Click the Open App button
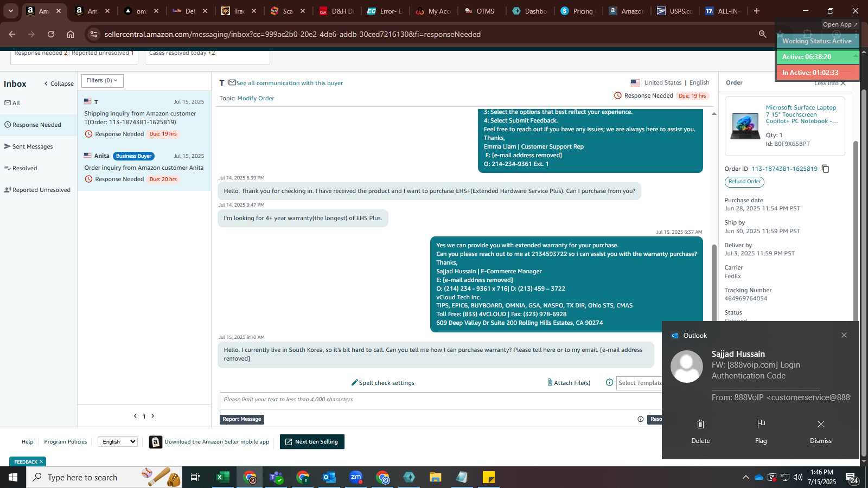The height and width of the screenshot is (488, 868). tap(840, 24)
